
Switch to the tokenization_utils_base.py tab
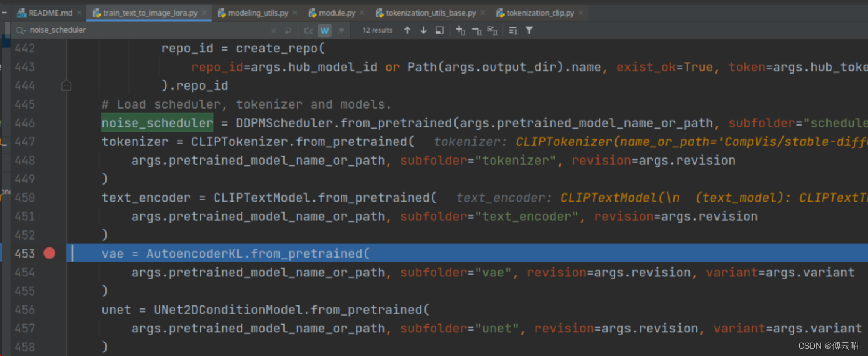429,12
